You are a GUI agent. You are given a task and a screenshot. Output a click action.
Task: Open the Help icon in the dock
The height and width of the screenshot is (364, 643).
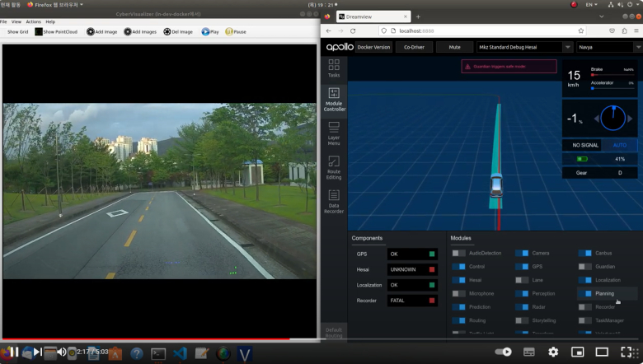(x=137, y=353)
